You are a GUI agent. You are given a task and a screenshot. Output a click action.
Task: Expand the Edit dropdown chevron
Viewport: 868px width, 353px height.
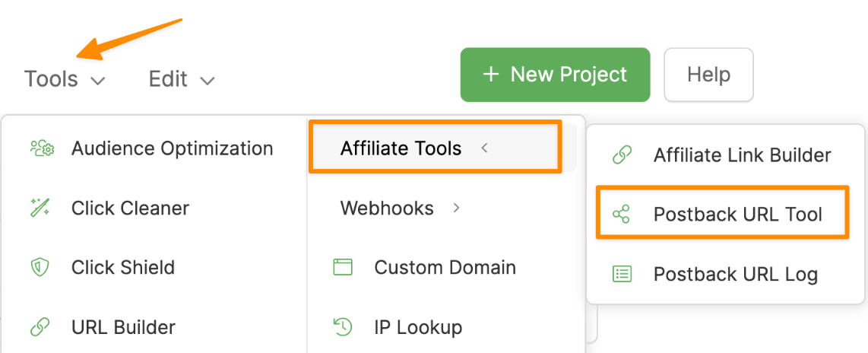(x=207, y=80)
